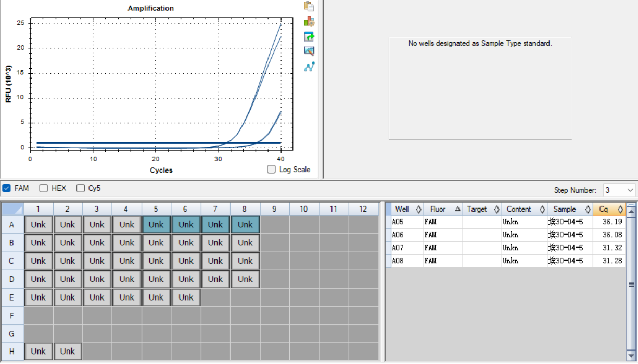Image resolution: width=638 pixels, height=364 pixels.
Task: Select plate column 5 header
Action: click(156, 209)
